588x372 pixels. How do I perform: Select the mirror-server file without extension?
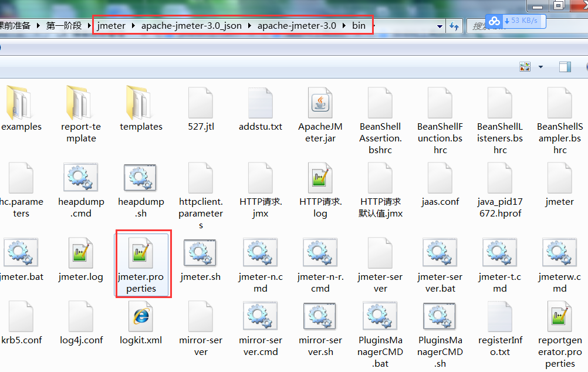click(x=201, y=329)
